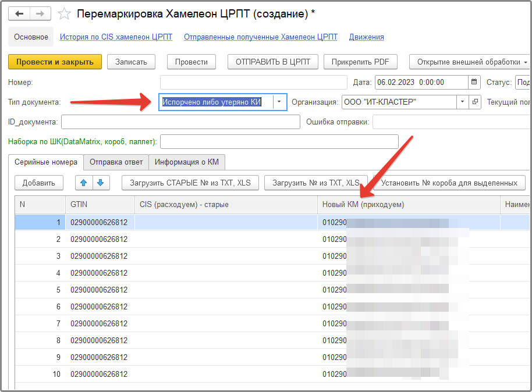Expand the Тип документа dropdown list

point(279,102)
